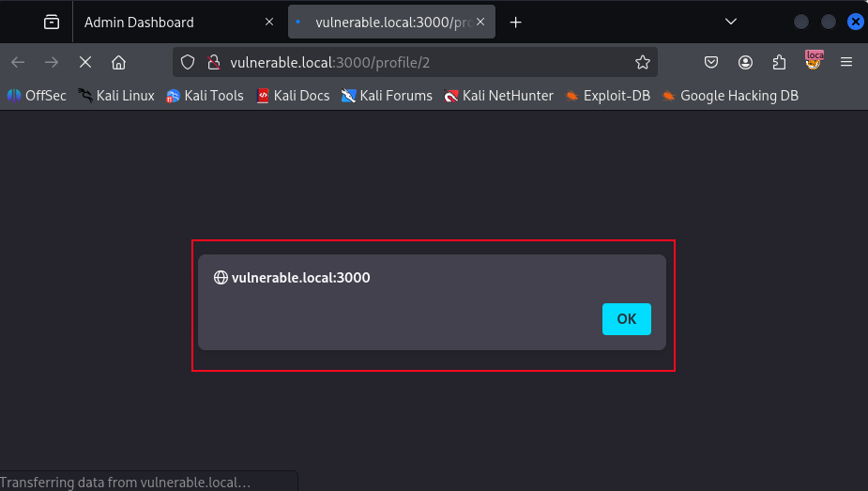Bookmark this page with the star
Image resolution: width=868 pixels, height=491 pixels.
642,63
